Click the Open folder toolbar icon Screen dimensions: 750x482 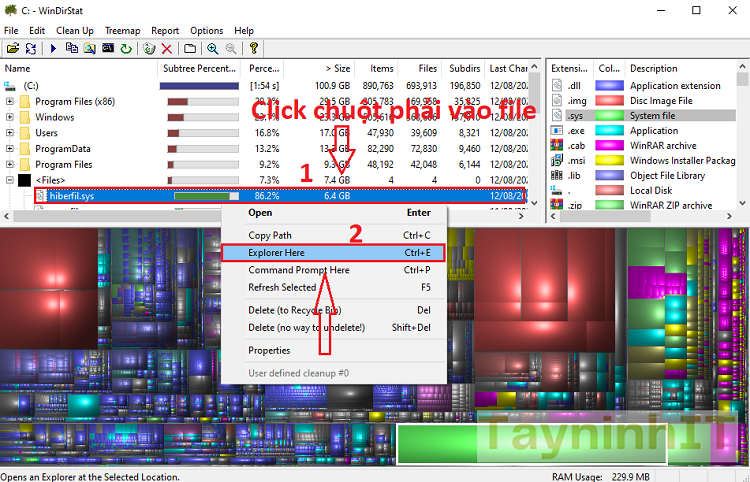click(x=12, y=48)
